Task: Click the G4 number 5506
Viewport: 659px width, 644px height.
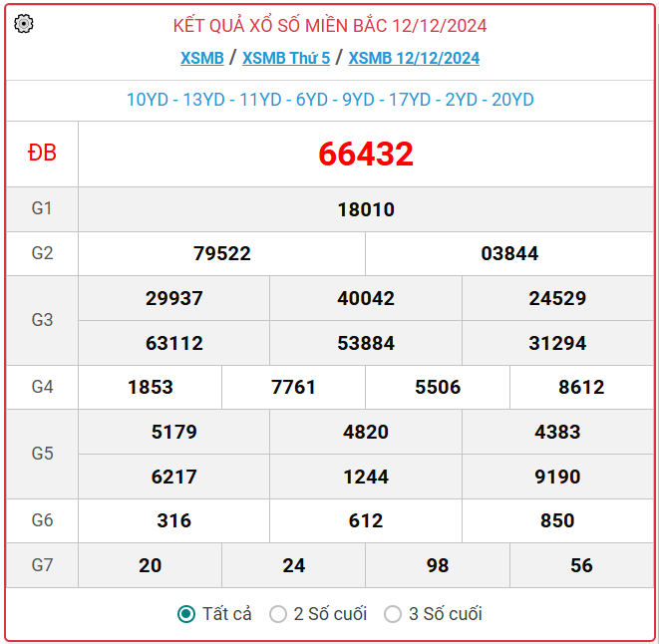Action: pyautogui.click(x=438, y=387)
